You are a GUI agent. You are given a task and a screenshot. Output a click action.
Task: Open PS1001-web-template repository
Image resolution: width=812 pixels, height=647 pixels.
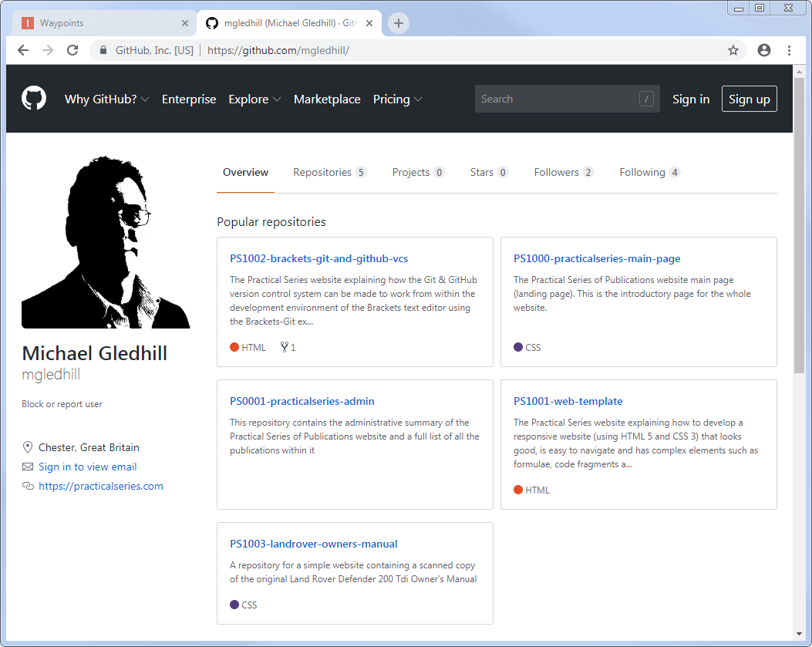pyautogui.click(x=568, y=401)
